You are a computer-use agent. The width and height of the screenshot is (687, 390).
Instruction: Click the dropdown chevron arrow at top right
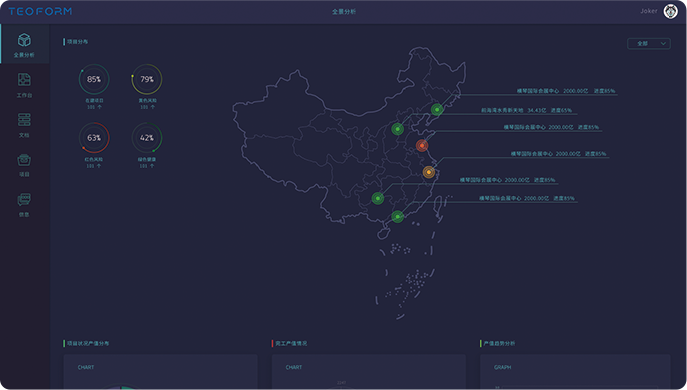tap(663, 43)
